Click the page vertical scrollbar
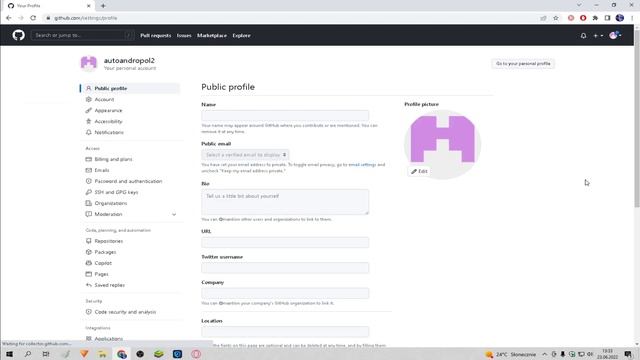The width and height of the screenshot is (640, 360). point(637,118)
